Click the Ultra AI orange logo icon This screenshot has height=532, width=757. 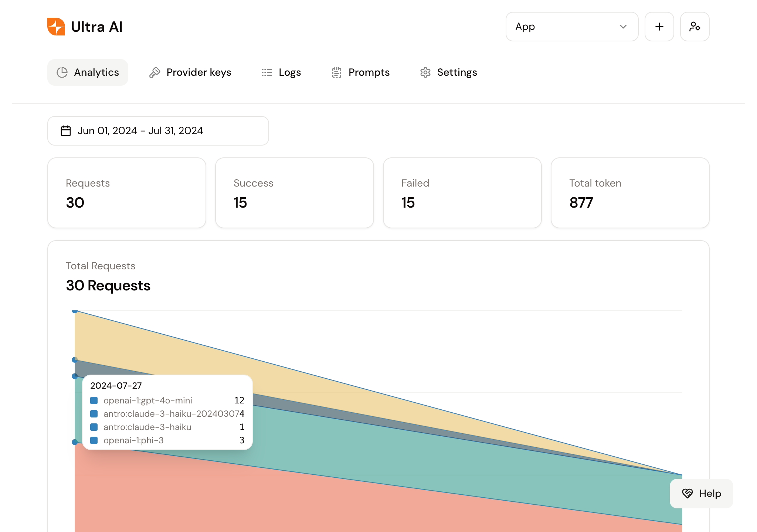(x=56, y=27)
